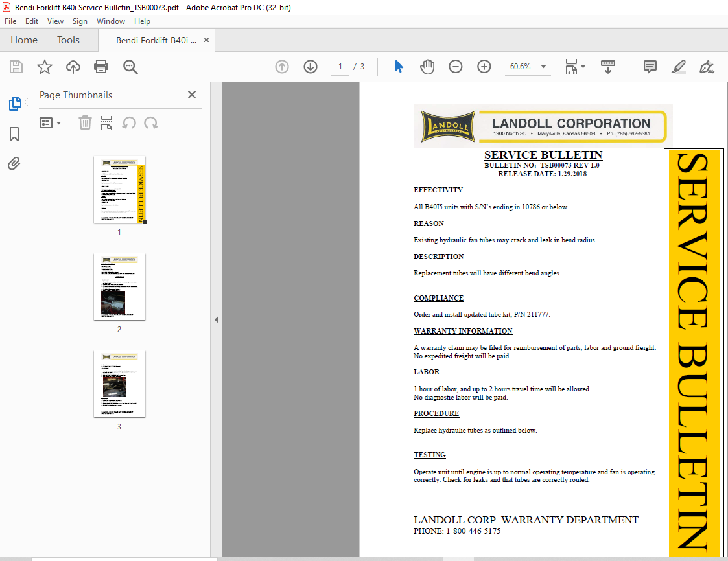The width and height of the screenshot is (728, 561).
Task: Click the Page Thumbnails panel title
Action: pyautogui.click(x=76, y=95)
